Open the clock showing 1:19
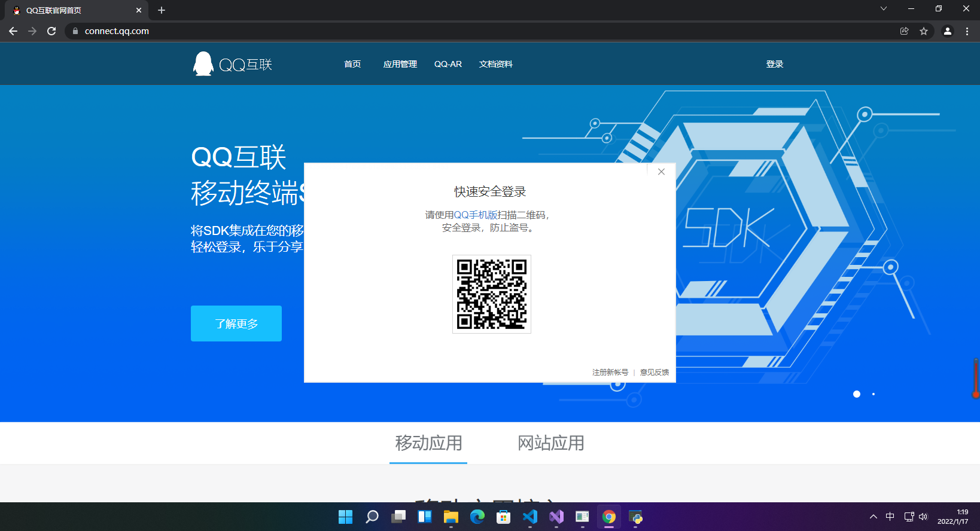 (x=953, y=517)
